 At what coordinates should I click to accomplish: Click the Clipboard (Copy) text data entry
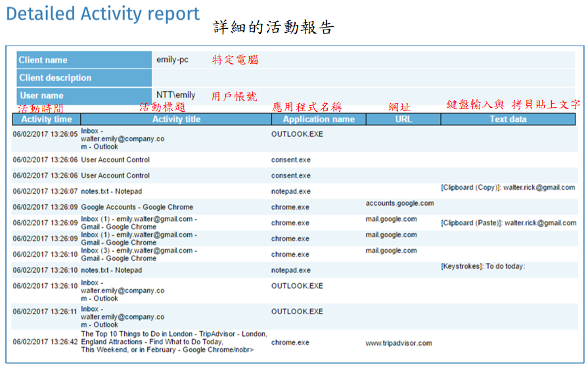[x=507, y=188]
